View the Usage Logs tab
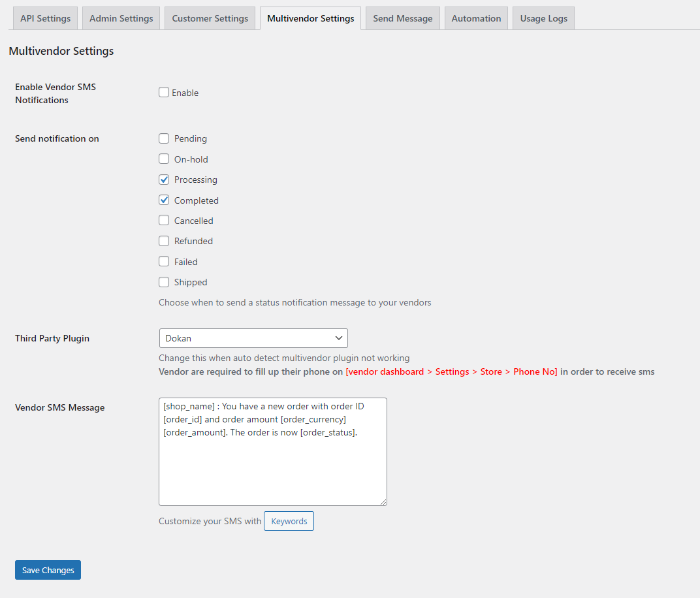Screen dimensions: 700x598 543,18
